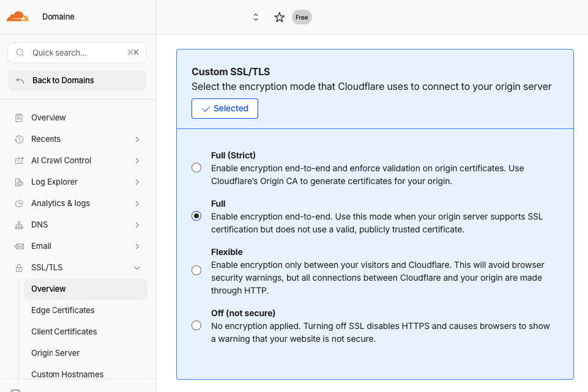Select Overview under SSL/TLS

86,289
